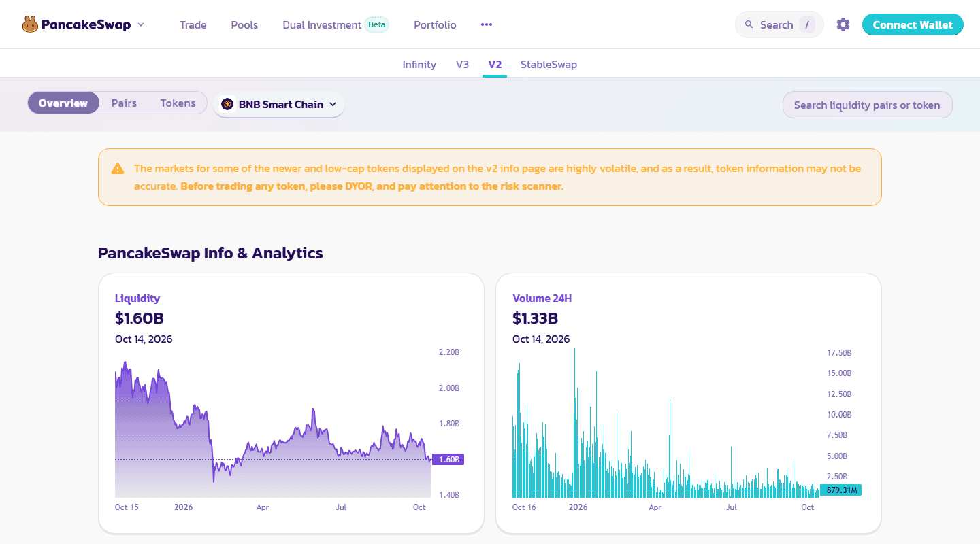
Task: Click the warning triangle icon in banner
Action: point(118,169)
